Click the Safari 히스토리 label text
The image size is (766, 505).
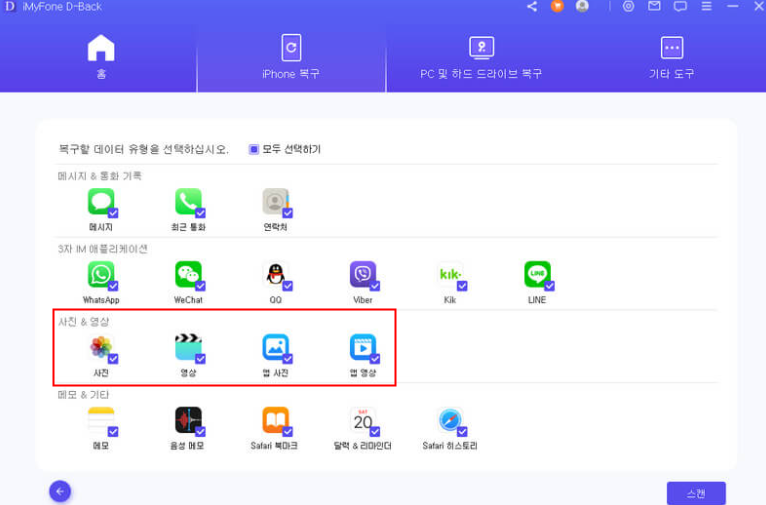[x=449, y=445]
